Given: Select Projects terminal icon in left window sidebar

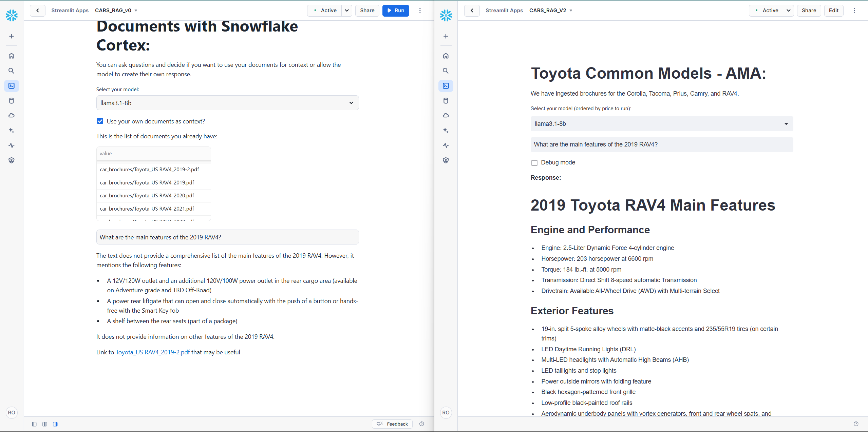Looking at the screenshot, I should point(12,86).
